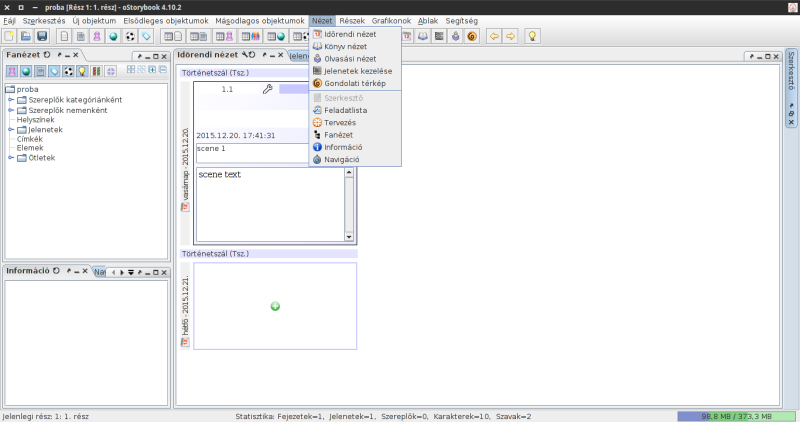
Task: Save the project using the floppy icon
Action: click(42, 36)
